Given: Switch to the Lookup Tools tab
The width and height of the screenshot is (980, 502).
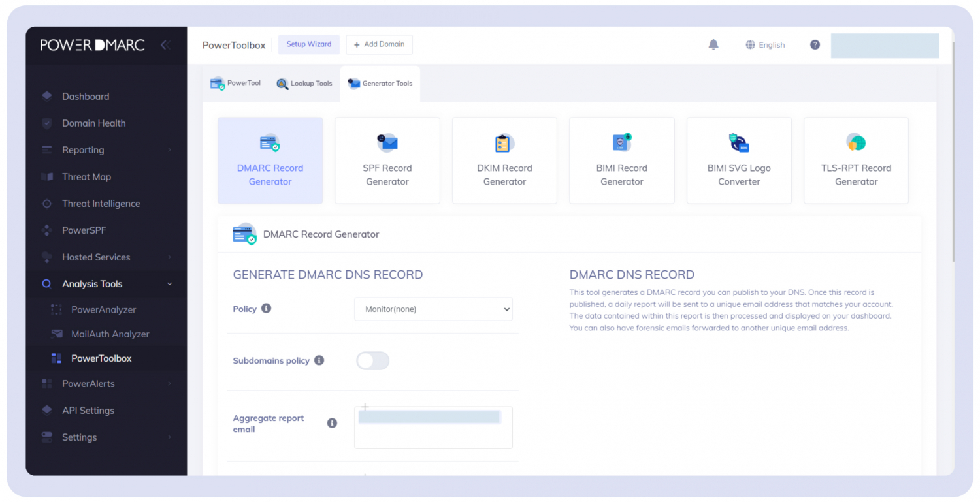Looking at the screenshot, I should 304,84.
